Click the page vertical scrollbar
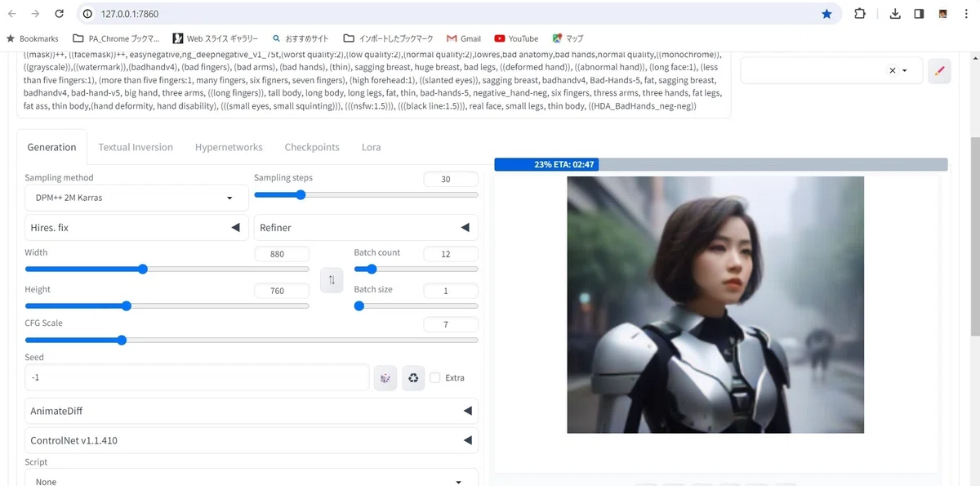 coord(974,237)
